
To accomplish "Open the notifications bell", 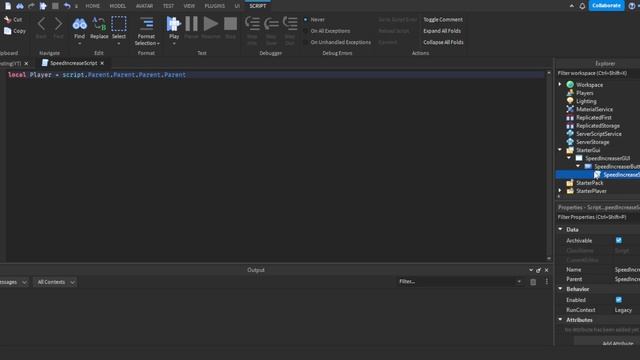I will pos(582,6).
